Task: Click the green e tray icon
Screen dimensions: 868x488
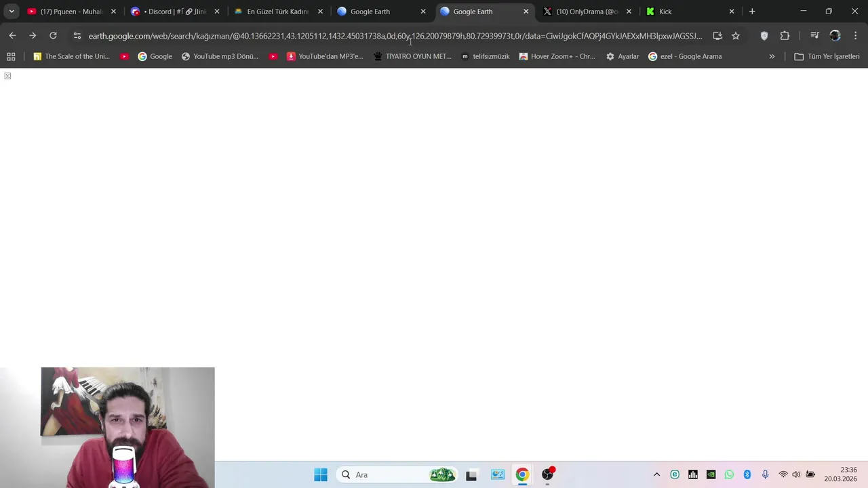Action: 675,474
